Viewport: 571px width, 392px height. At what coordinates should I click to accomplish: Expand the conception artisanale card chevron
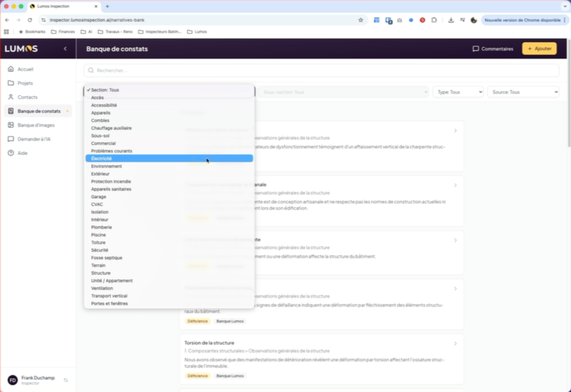pyautogui.click(x=455, y=185)
